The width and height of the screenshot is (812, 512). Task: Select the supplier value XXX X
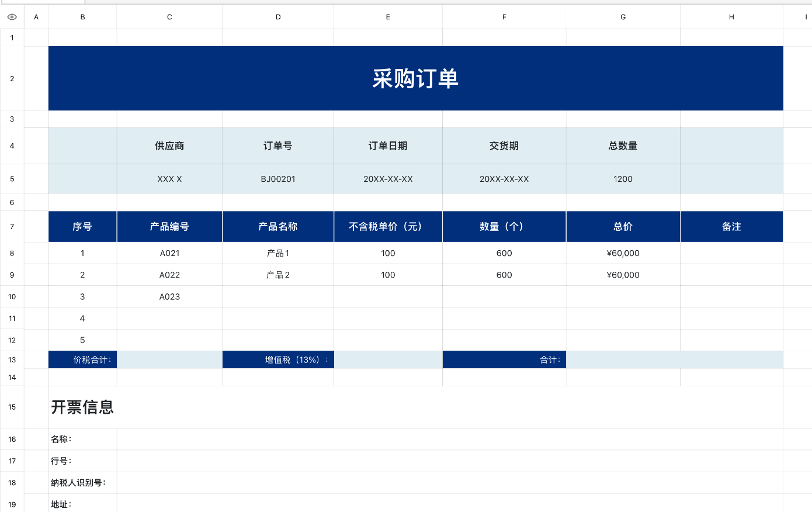(169, 179)
